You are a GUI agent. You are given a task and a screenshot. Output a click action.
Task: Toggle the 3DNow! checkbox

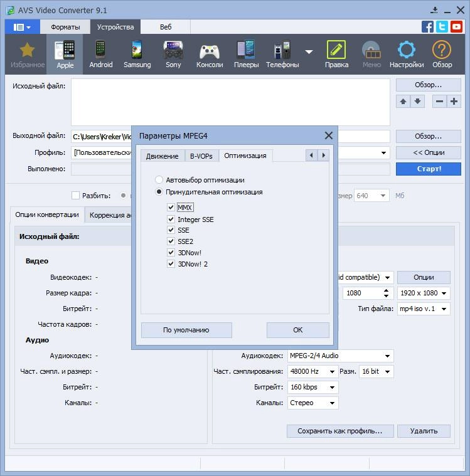(x=171, y=252)
